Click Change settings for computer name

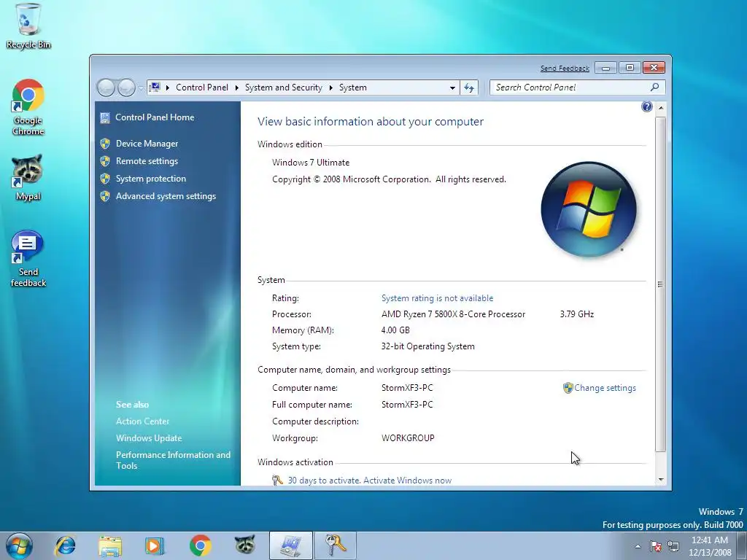(605, 388)
